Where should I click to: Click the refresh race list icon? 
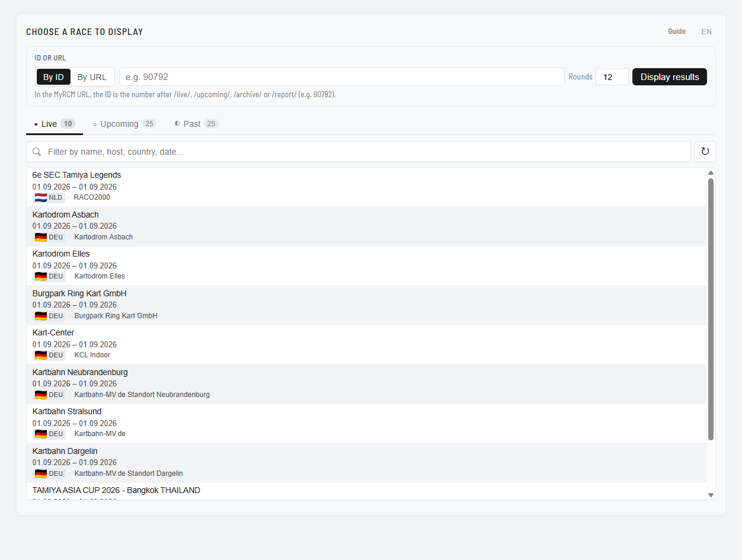pyautogui.click(x=705, y=152)
